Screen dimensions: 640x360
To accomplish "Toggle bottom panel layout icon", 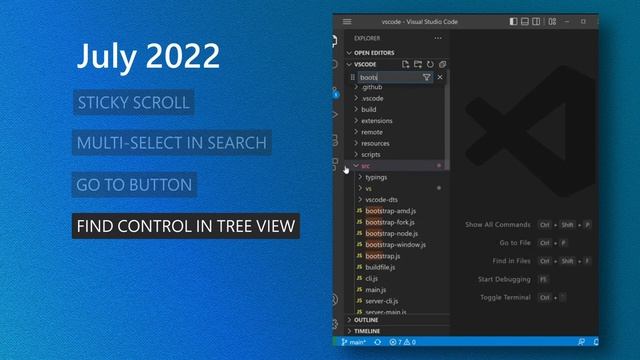I will [x=525, y=21].
